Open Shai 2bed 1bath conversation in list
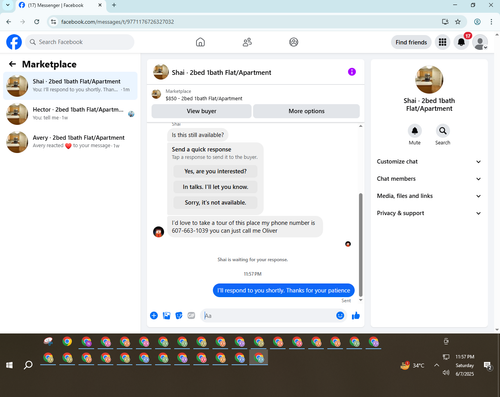The height and width of the screenshot is (397, 500). (x=70, y=85)
